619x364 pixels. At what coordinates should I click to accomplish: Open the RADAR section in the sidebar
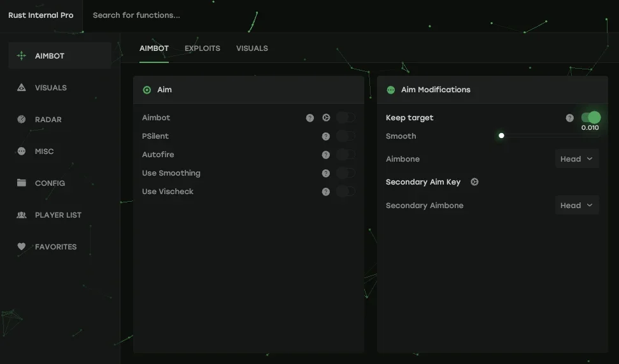[60, 120]
